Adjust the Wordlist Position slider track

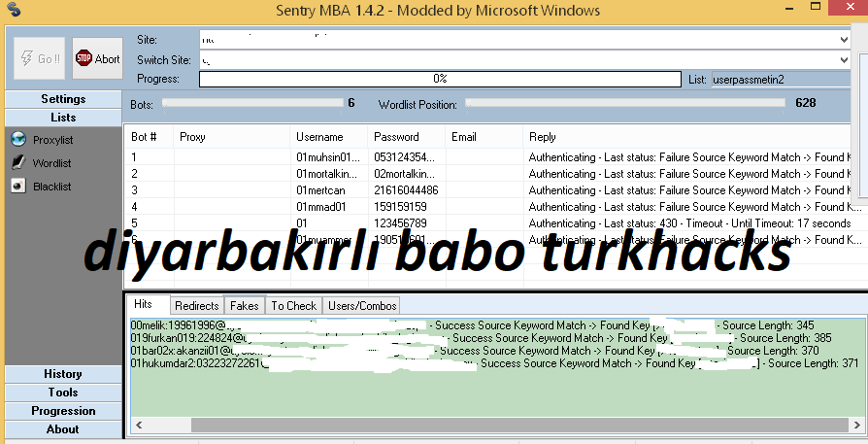point(625,103)
